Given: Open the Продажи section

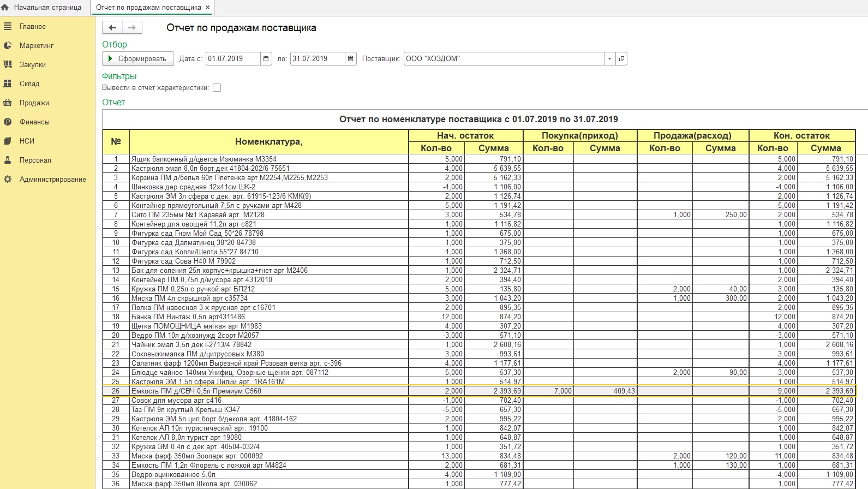Looking at the screenshot, I should [34, 103].
